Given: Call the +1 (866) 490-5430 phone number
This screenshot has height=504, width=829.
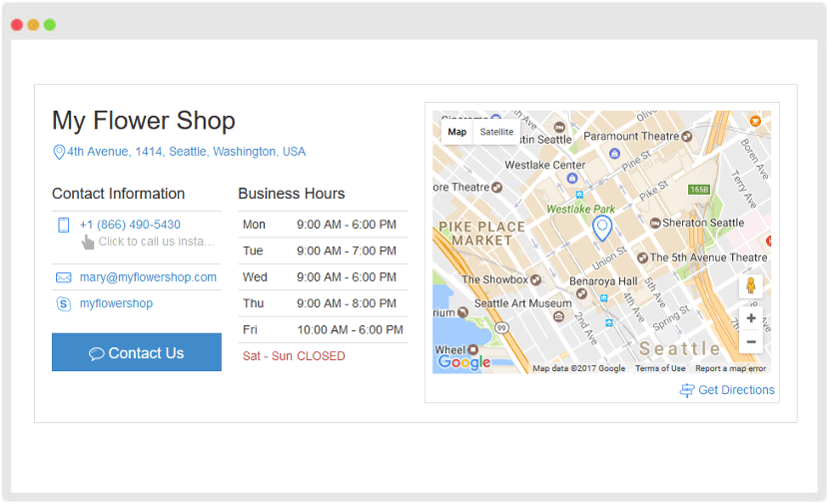Looking at the screenshot, I should [x=130, y=225].
